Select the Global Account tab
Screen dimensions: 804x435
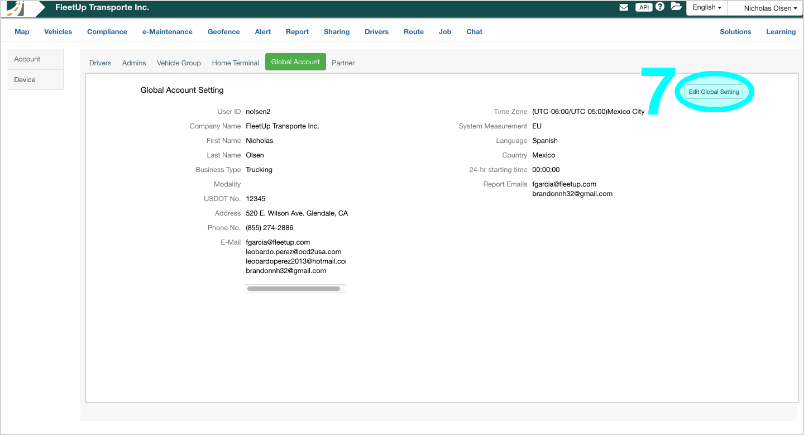pos(295,62)
